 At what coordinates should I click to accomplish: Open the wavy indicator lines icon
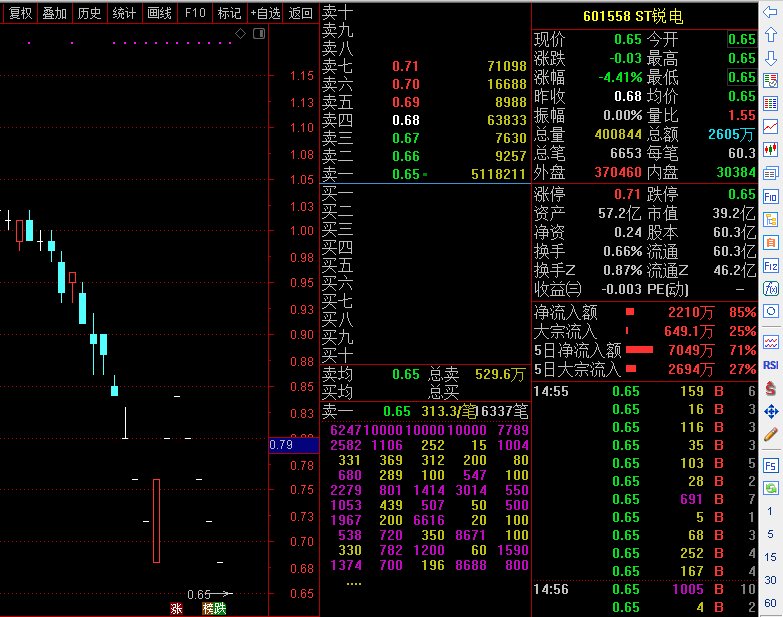(x=771, y=342)
